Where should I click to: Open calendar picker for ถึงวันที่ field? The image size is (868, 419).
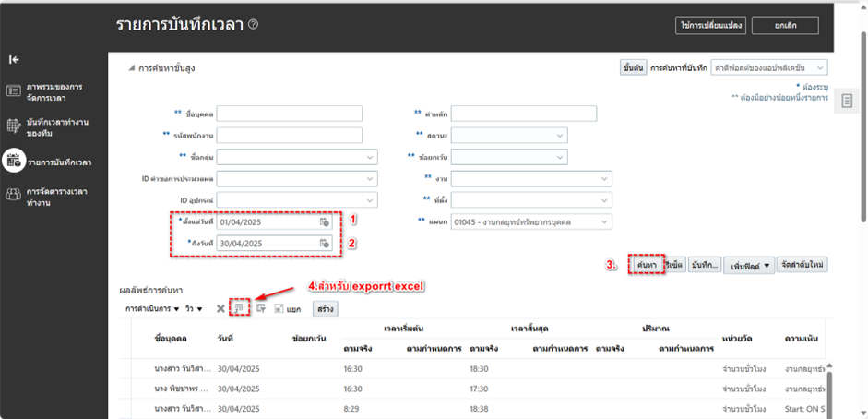coord(324,244)
